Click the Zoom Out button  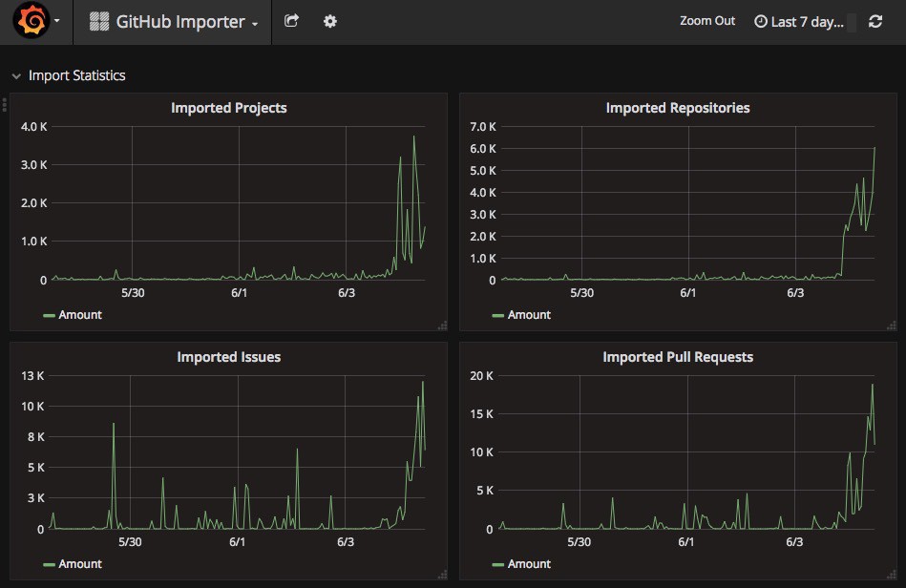pyautogui.click(x=707, y=21)
